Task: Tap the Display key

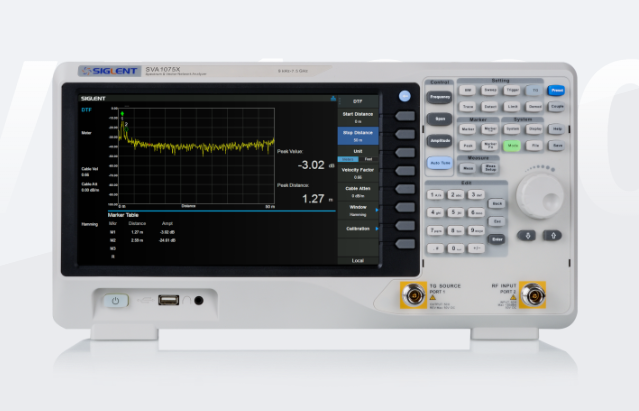Action: pos(535,129)
